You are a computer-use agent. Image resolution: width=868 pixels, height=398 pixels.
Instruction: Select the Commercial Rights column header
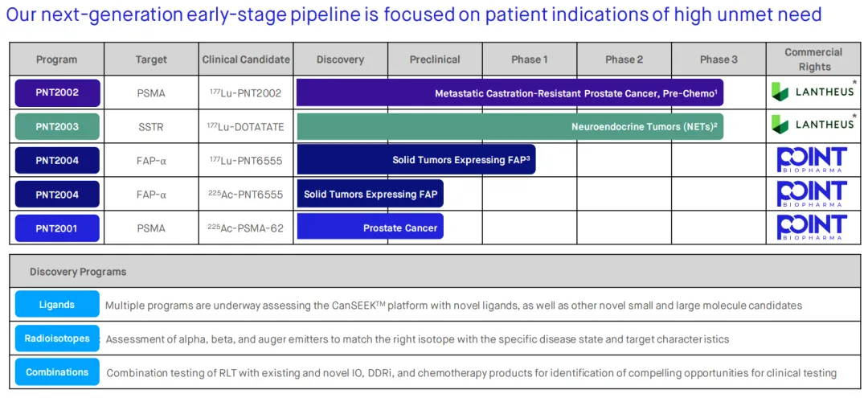[x=813, y=59]
